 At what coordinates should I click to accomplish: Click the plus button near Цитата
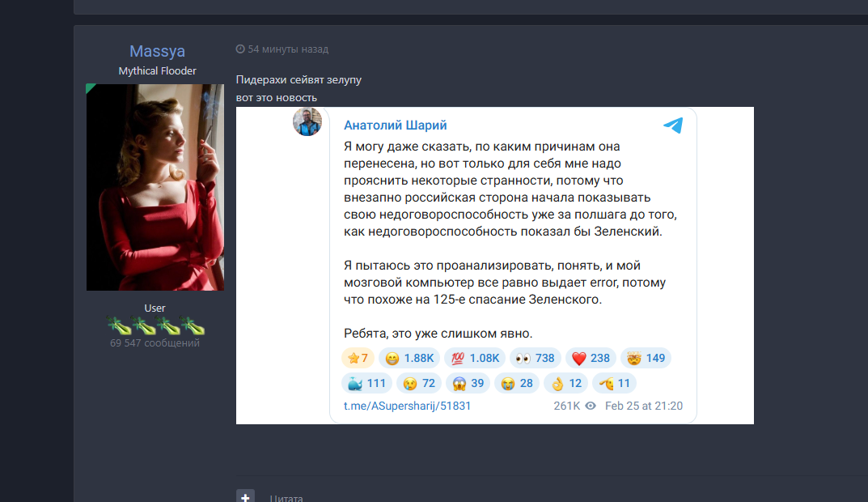(x=245, y=496)
